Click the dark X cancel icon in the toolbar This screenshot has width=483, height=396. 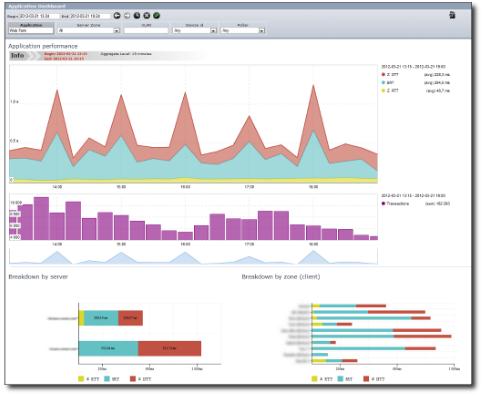(147, 16)
